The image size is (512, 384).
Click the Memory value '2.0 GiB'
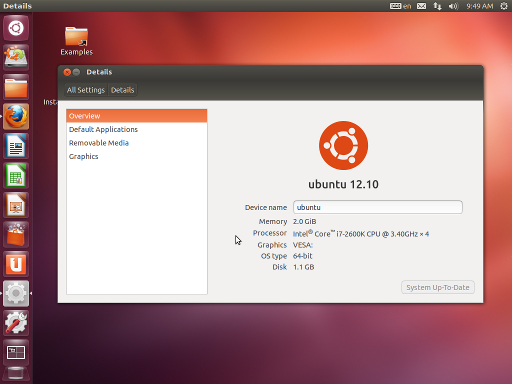[304, 222]
